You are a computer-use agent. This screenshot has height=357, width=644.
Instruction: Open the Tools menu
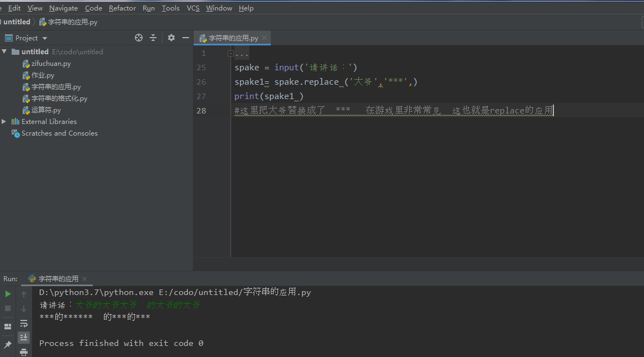point(170,8)
